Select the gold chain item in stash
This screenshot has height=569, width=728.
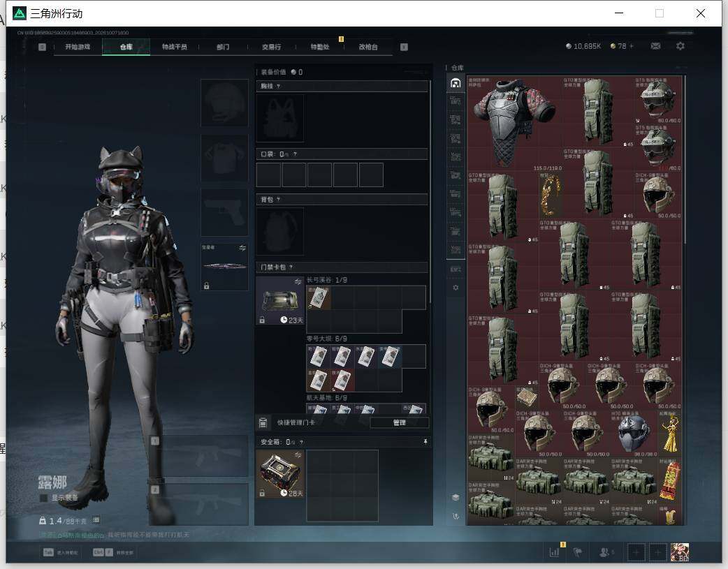click(550, 195)
